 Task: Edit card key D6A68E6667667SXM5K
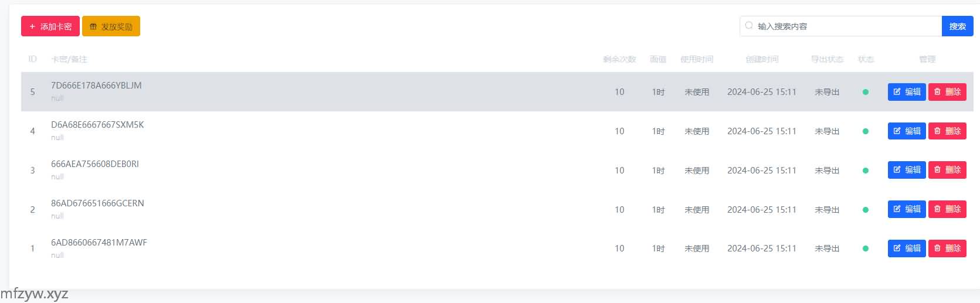pyautogui.click(x=906, y=131)
